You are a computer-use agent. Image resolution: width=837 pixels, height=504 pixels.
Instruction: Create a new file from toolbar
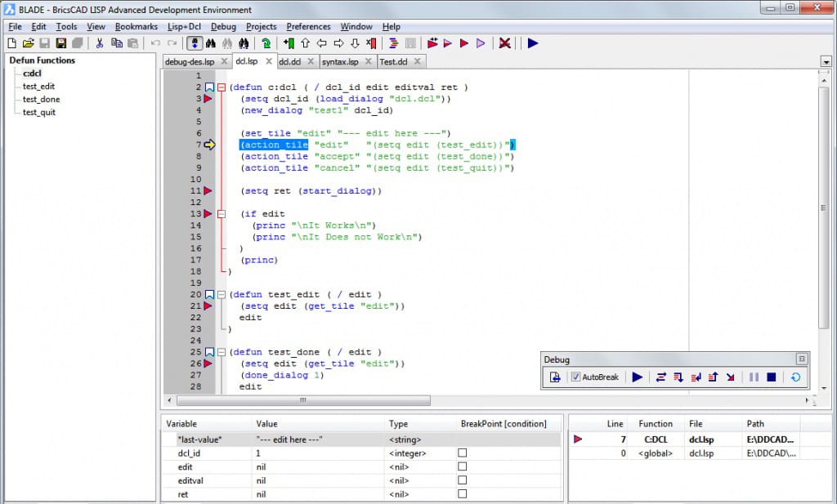(11, 43)
